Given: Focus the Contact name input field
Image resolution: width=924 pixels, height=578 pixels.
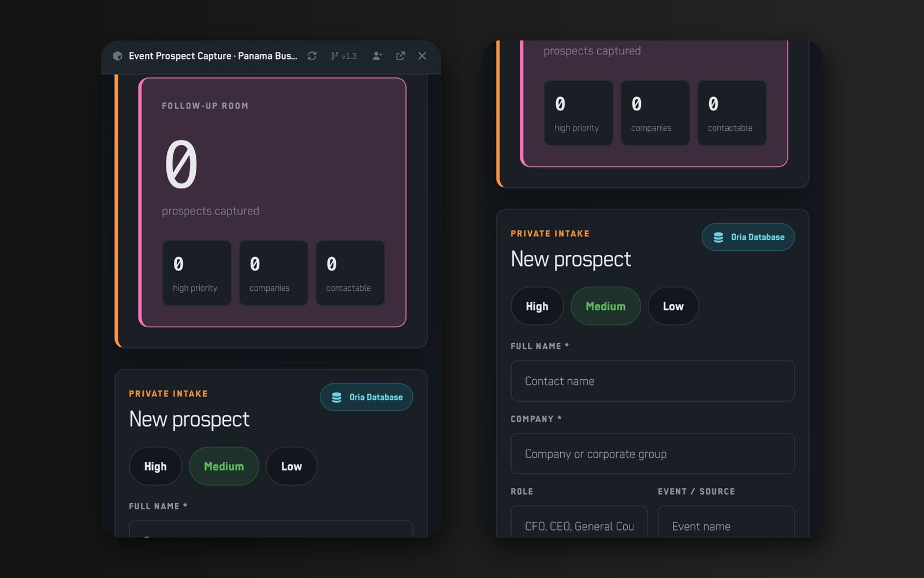Looking at the screenshot, I should coord(653,381).
